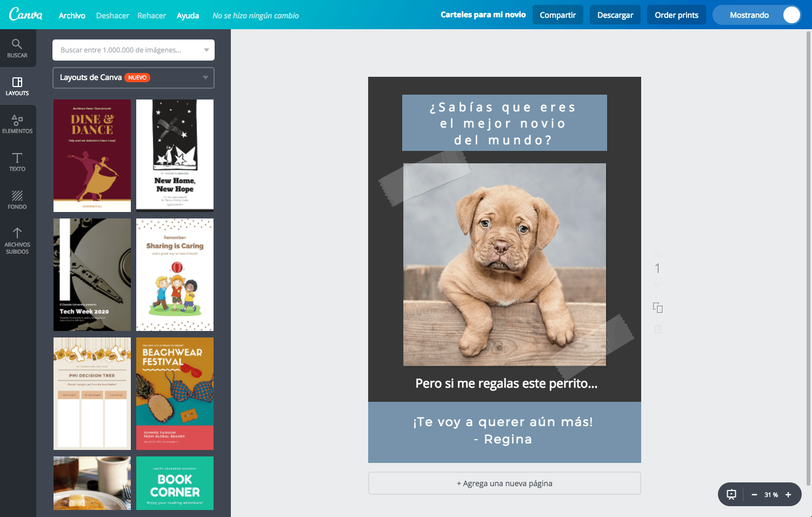The width and height of the screenshot is (812, 517).
Task: Expand the Layouts de Canva dropdown
Action: 205,77
